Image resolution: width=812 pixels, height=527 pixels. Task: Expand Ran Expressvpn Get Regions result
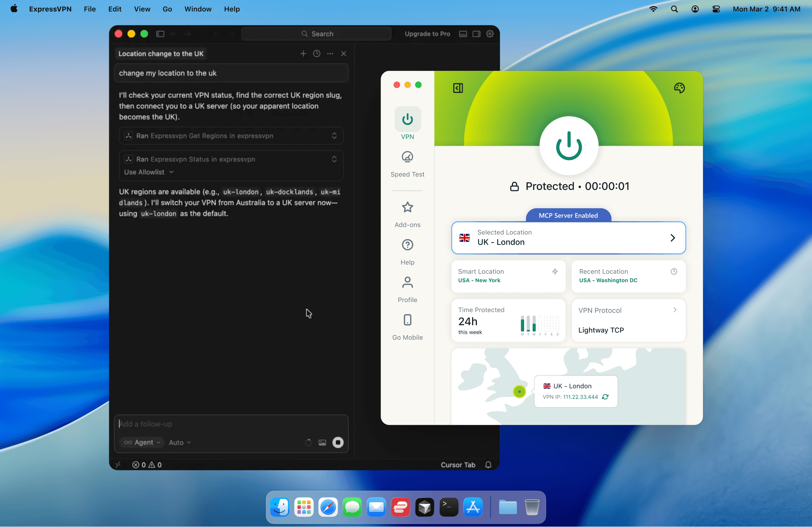tap(334, 136)
